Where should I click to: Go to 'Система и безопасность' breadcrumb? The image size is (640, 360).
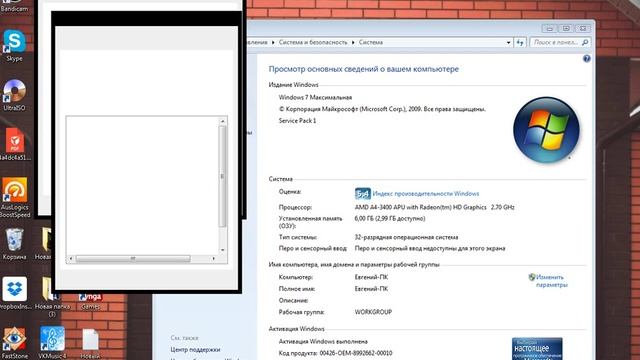tap(313, 42)
